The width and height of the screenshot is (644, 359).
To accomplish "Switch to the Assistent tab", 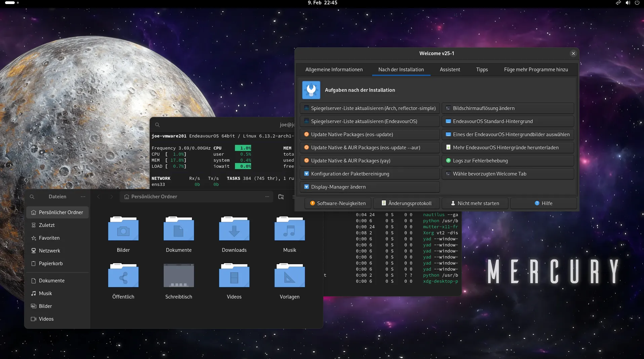I will [450, 70].
